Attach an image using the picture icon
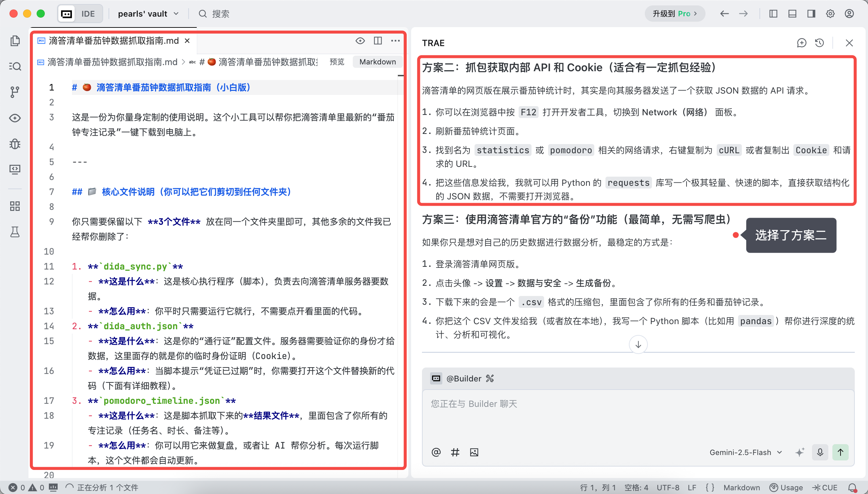The height and width of the screenshot is (494, 868). [474, 452]
